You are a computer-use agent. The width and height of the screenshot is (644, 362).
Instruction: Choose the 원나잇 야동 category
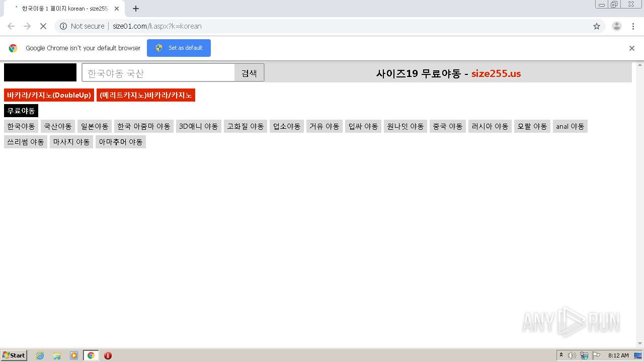[x=406, y=126]
